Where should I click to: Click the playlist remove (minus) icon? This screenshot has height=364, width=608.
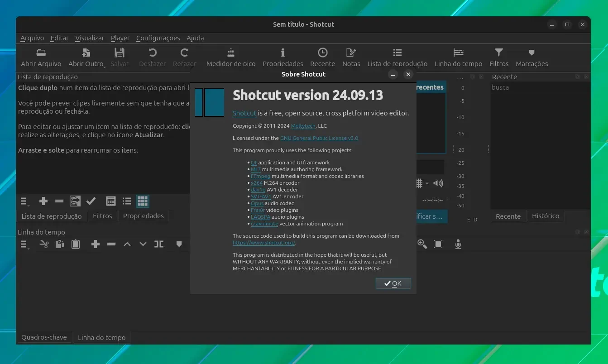[x=59, y=201]
